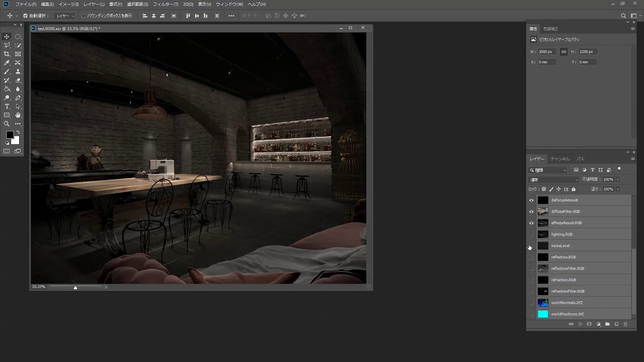Create a new layer in Layers panel
This screenshot has height=362, width=644.
(x=616, y=324)
